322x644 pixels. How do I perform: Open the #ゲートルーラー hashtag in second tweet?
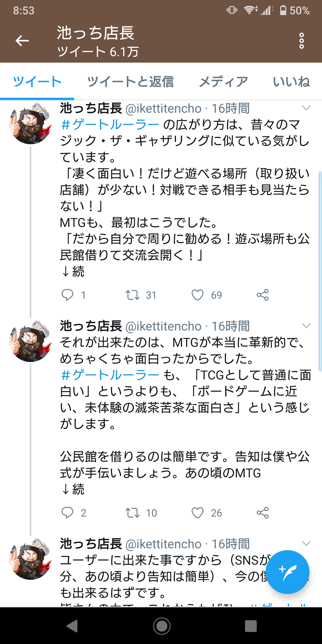[x=110, y=375]
